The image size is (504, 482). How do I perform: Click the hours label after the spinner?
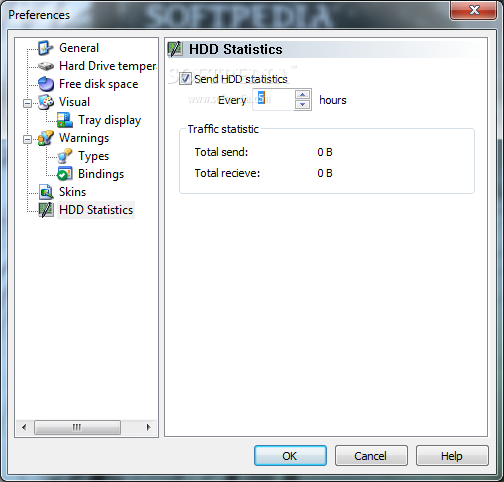coord(333,100)
